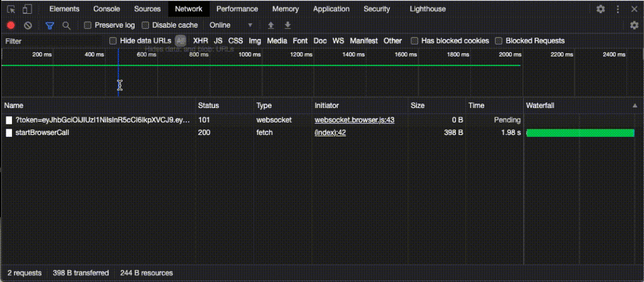The image size is (644, 282).
Task: Click the 398 B size cell
Action: pos(453,133)
